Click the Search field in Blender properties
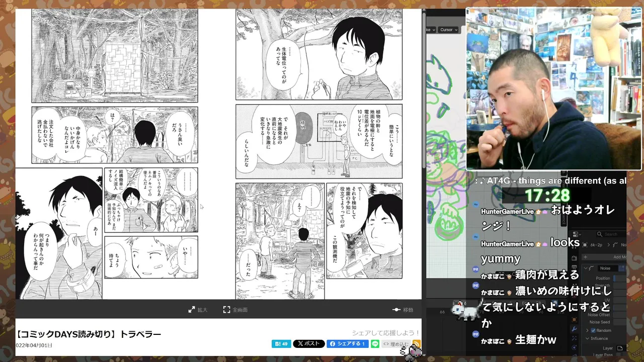The image size is (644, 362). pos(610,234)
